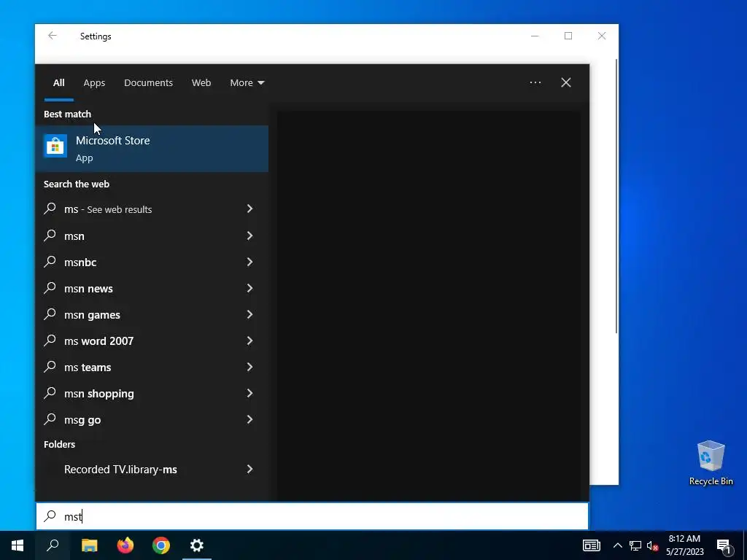Select 'msnbc' web search text

[x=80, y=262]
